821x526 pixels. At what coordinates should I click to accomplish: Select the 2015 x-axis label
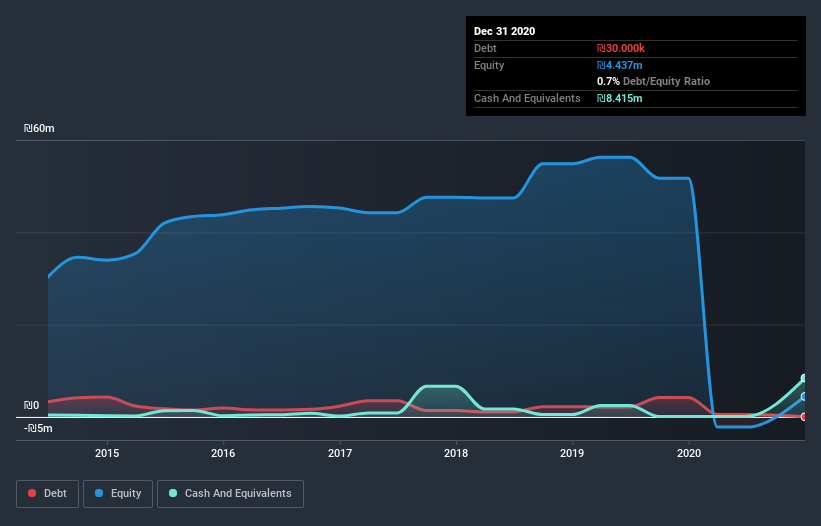click(107, 452)
